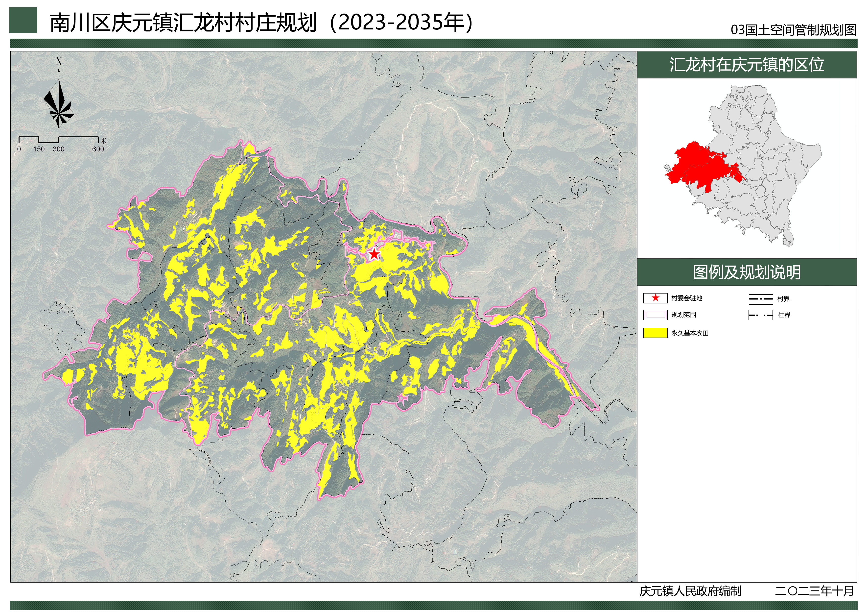Click the subtitle 03国土空间管制规划图

[x=793, y=30]
